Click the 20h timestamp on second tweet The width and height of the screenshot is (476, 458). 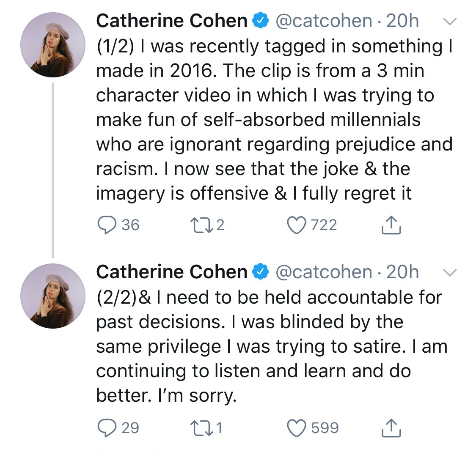402,272
